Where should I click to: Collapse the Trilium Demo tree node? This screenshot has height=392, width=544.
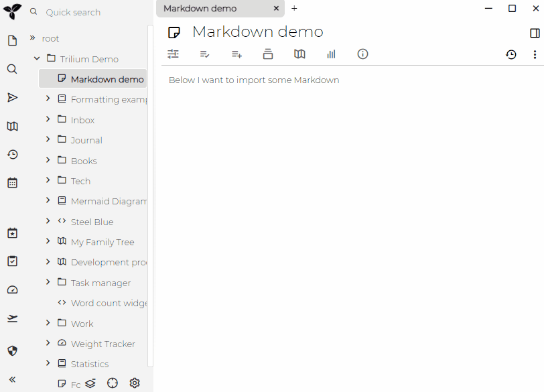pyautogui.click(x=38, y=59)
